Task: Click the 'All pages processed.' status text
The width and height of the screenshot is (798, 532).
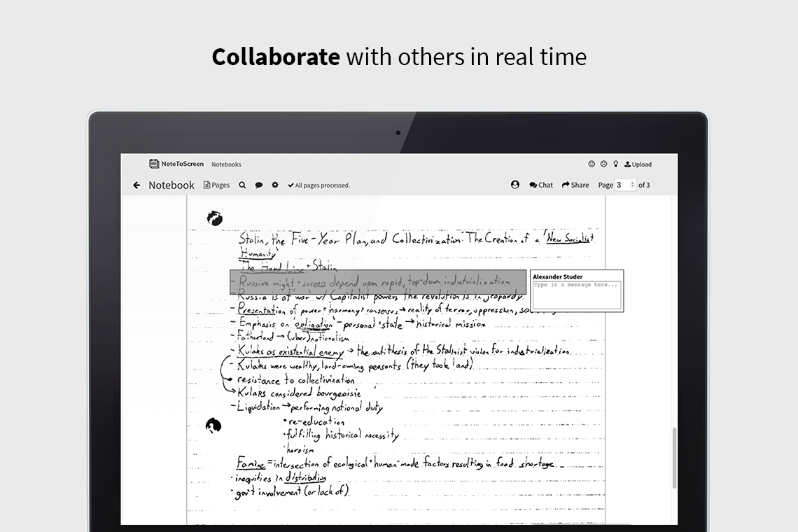Action: tap(319, 185)
